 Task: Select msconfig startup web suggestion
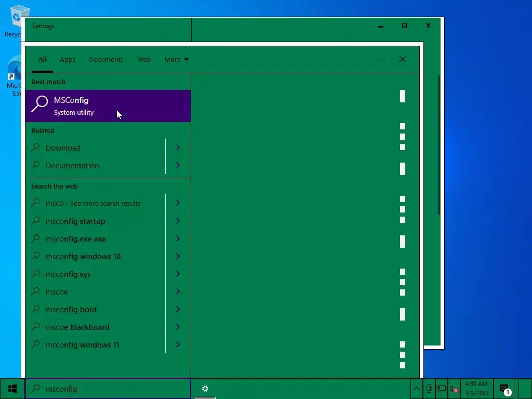96,221
